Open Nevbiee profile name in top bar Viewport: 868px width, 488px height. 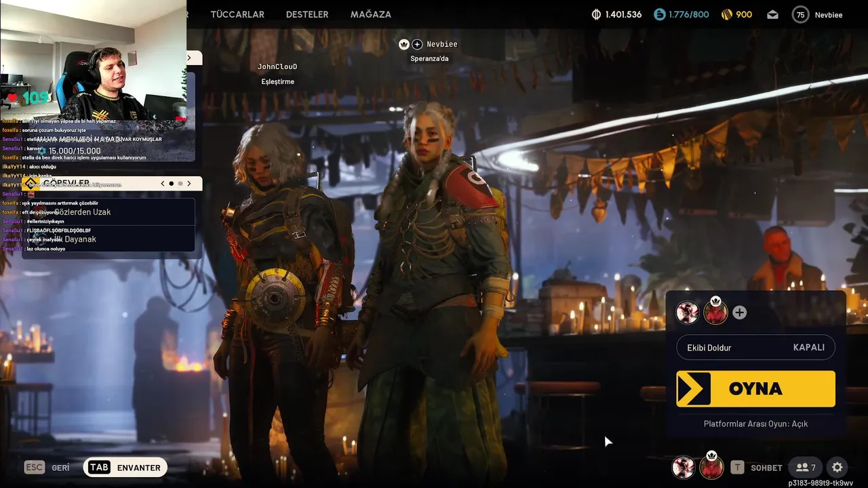click(829, 15)
